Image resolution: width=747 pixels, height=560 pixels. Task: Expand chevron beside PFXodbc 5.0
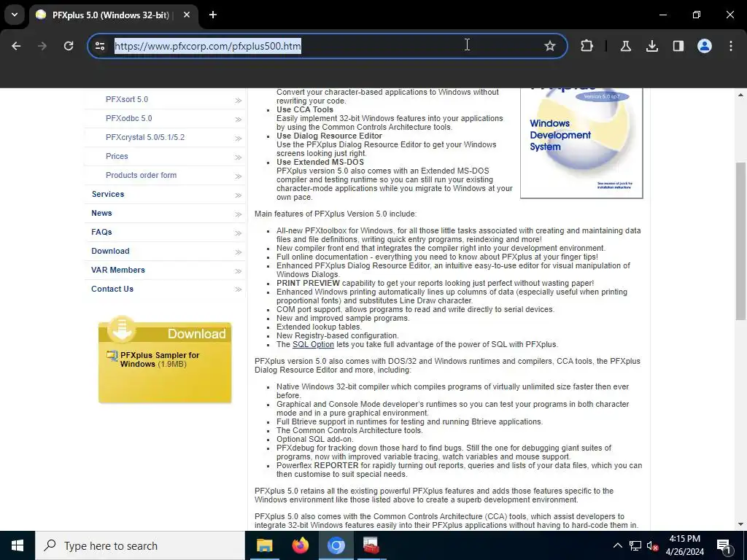click(239, 120)
